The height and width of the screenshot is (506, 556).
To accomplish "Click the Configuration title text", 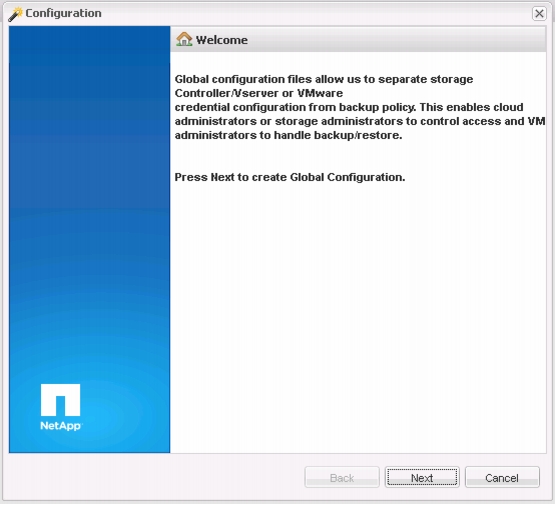I will coord(63,13).
